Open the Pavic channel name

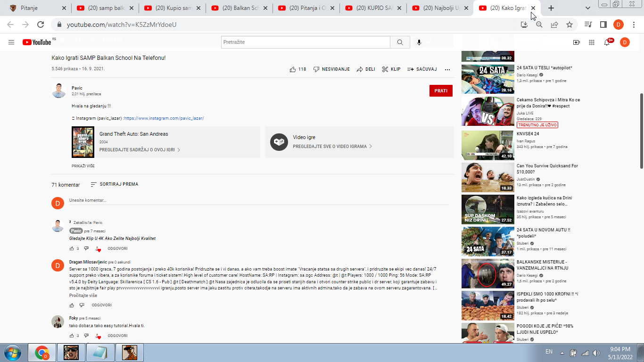pyautogui.click(x=77, y=88)
